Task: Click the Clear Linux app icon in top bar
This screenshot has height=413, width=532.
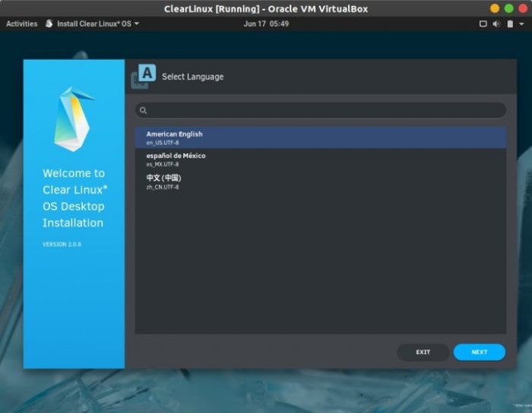Action: [x=49, y=24]
